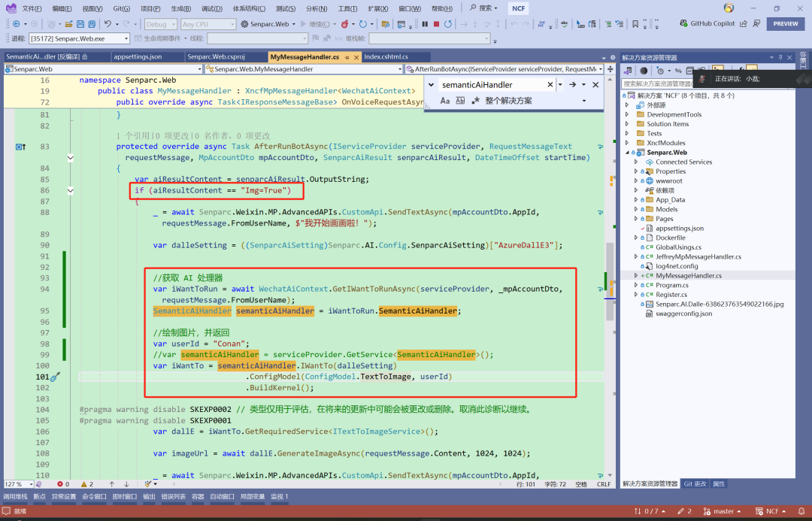Screen dimensions: 812x521
Task: Expand the XncfModules folder
Action: [627, 143]
